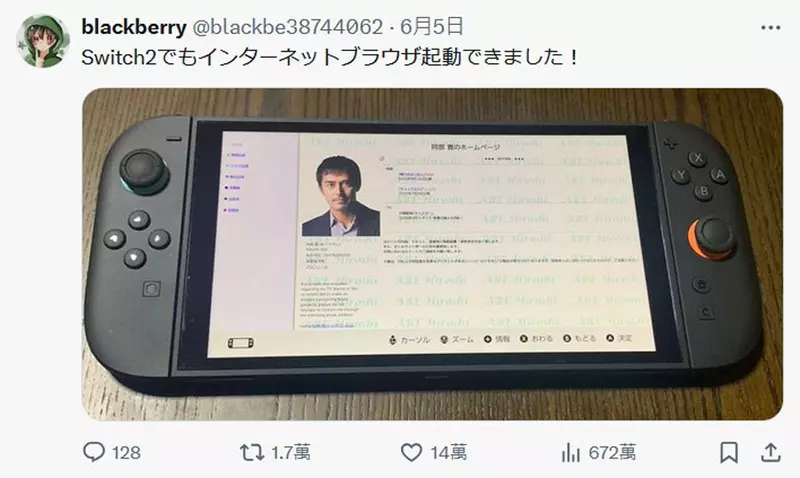Enlarge the Switch 2 photo
The image size is (800, 478).
432,254
